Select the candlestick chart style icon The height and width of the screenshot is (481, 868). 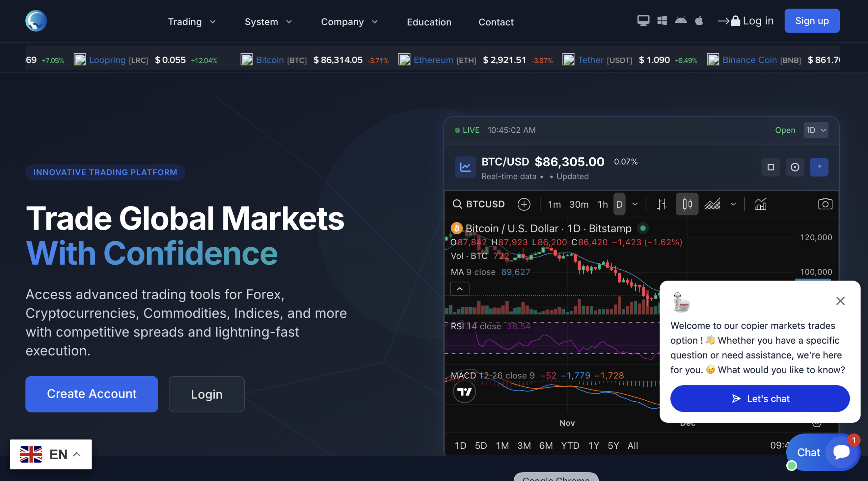click(x=687, y=204)
